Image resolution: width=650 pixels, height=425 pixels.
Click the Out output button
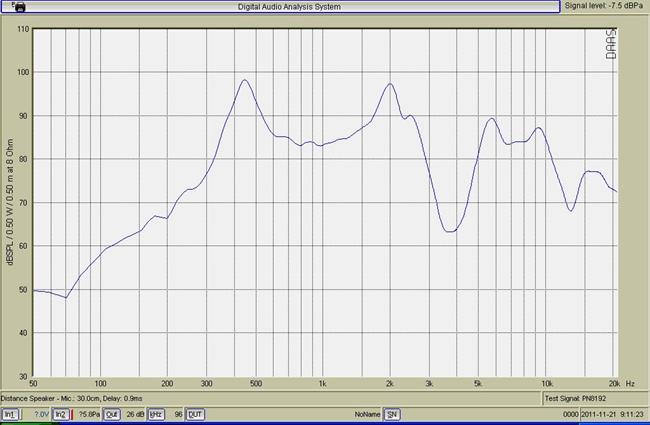(x=112, y=414)
